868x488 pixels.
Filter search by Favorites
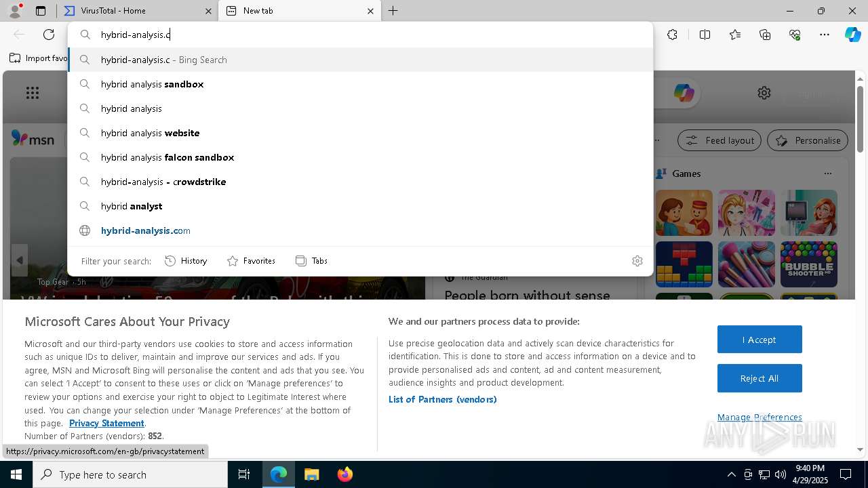point(251,261)
